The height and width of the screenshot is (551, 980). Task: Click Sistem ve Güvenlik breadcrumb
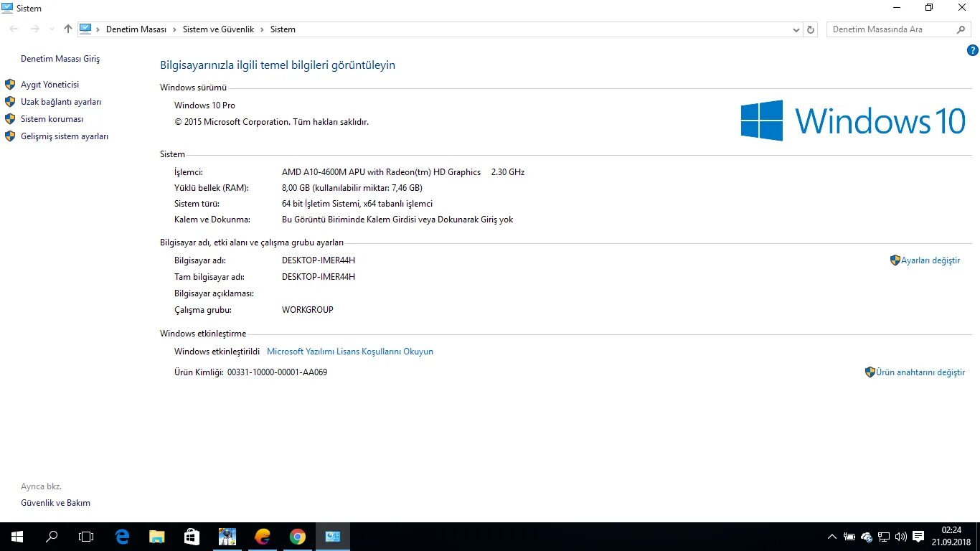219,29
